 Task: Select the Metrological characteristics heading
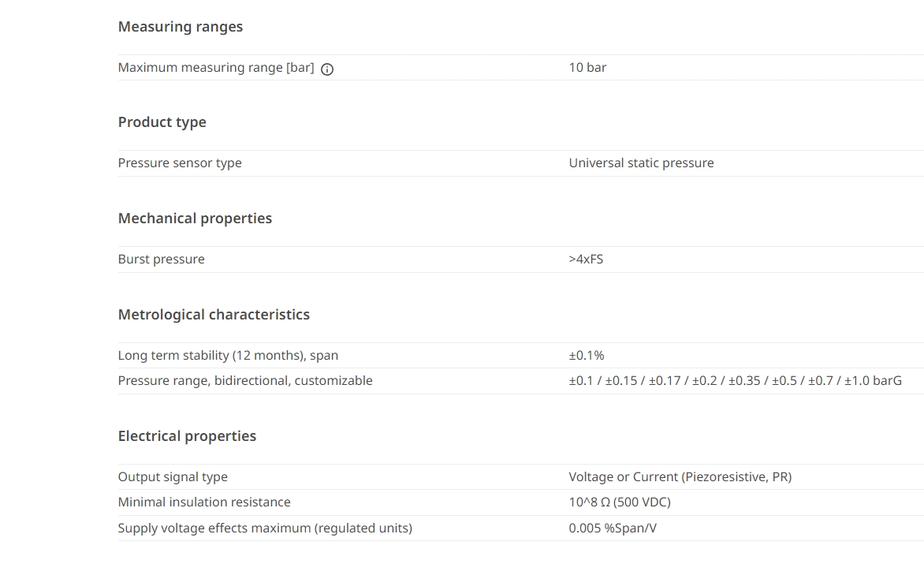click(214, 315)
